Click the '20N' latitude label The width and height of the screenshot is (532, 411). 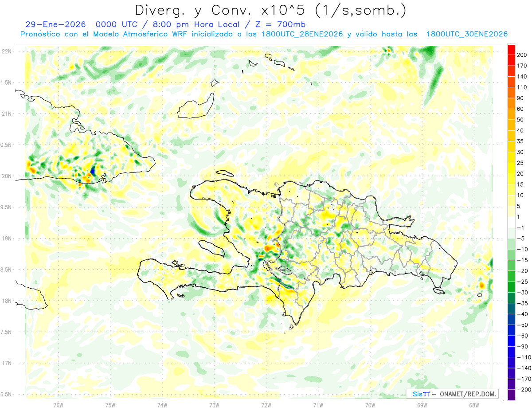click(7, 176)
